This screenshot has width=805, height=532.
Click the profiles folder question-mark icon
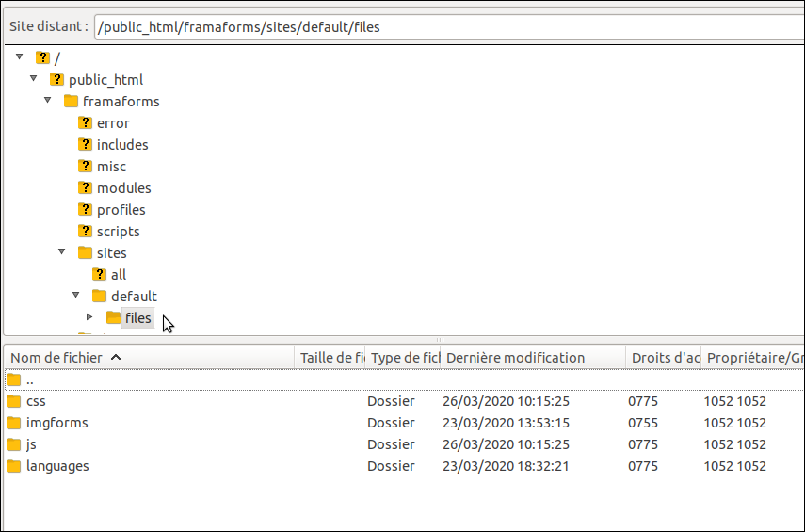click(x=86, y=209)
